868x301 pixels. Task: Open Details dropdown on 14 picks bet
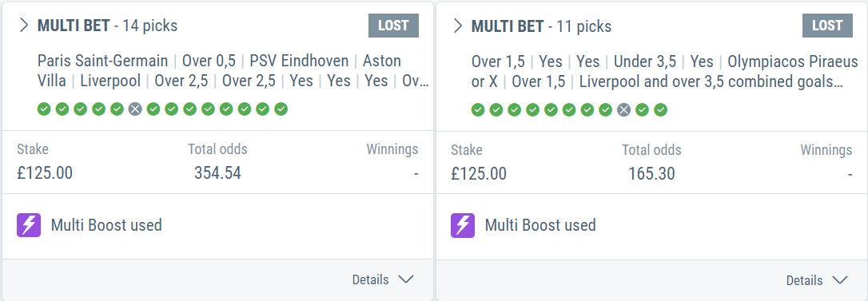coord(383,280)
